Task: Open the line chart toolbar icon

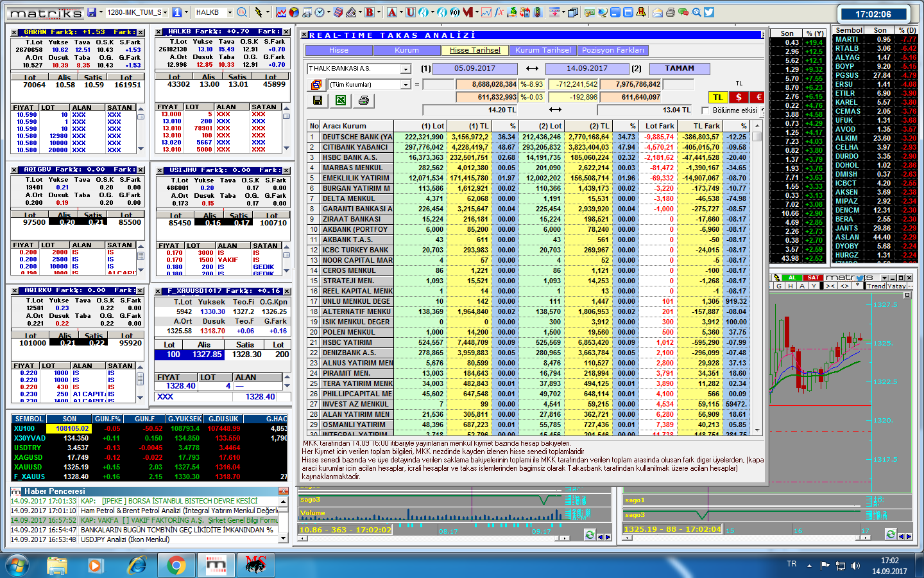Action: click(281, 12)
